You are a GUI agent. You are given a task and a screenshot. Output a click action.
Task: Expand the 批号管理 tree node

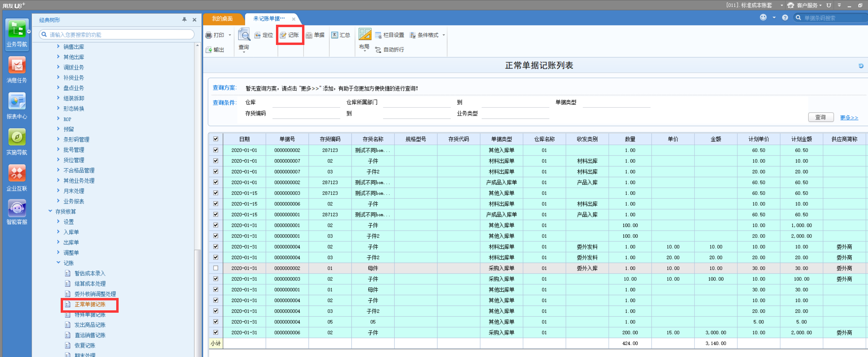tap(58, 149)
